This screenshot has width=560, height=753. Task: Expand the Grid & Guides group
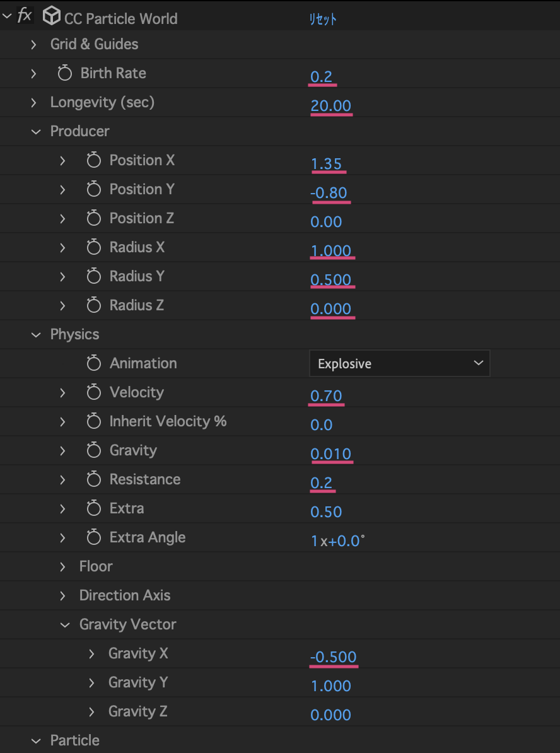33,44
